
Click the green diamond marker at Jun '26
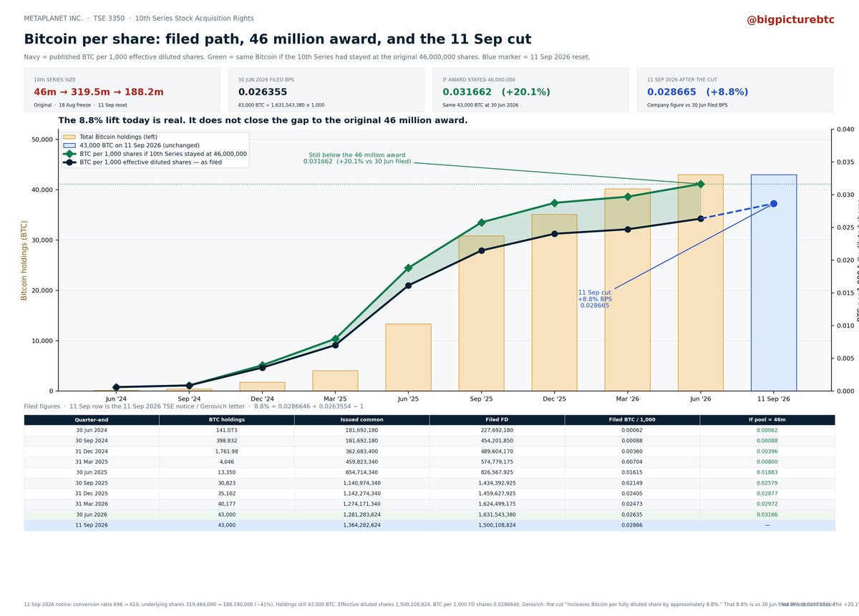[700, 184]
